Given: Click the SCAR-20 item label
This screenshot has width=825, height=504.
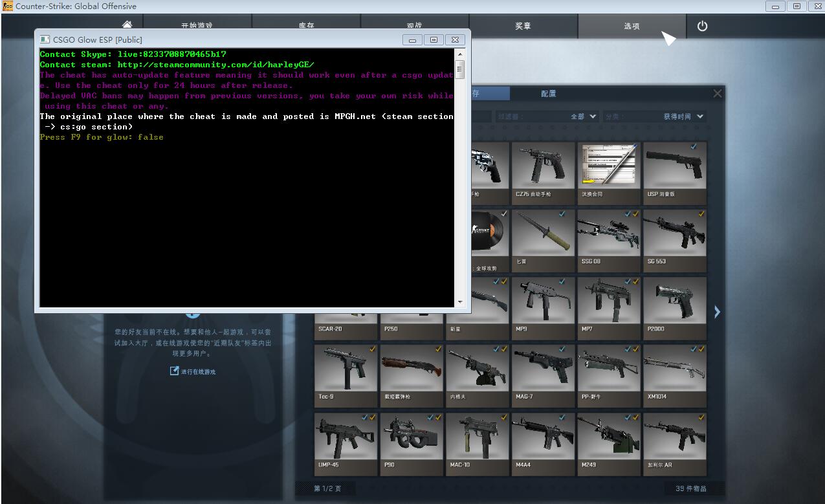Looking at the screenshot, I should coord(330,329).
